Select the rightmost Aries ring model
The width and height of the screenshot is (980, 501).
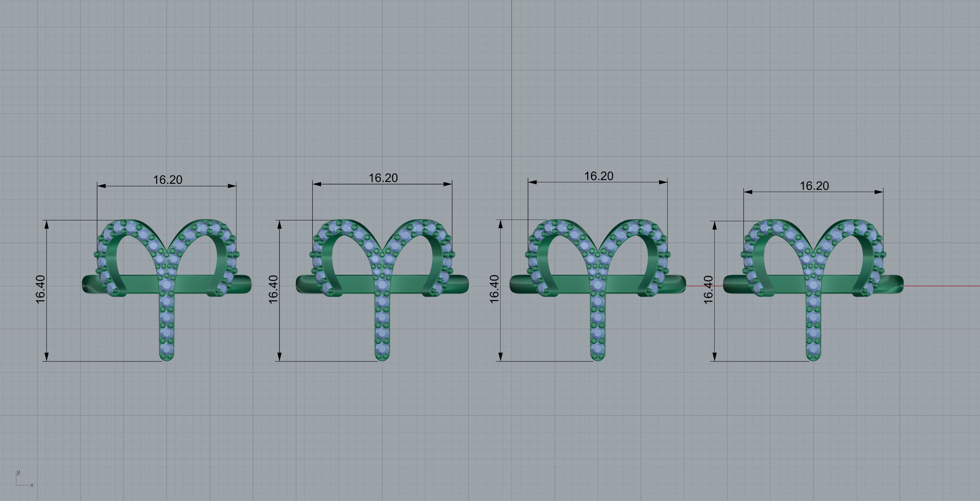click(813, 289)
